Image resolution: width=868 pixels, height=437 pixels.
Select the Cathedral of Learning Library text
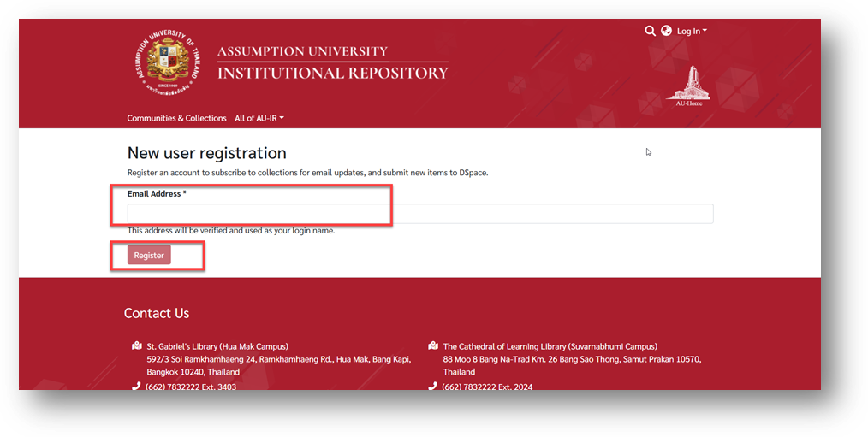pyautogui.click(x=550, y=347)
